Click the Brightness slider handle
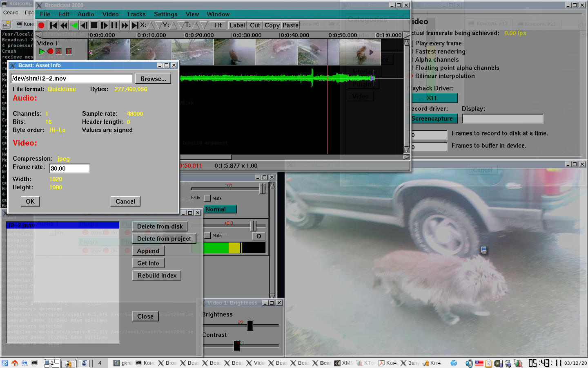Screen dimensions: 588x368 click(250, 325)
